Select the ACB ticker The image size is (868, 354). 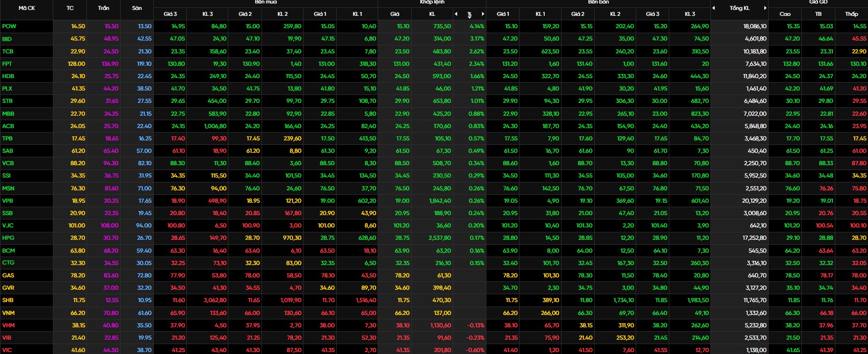(8, 126)
